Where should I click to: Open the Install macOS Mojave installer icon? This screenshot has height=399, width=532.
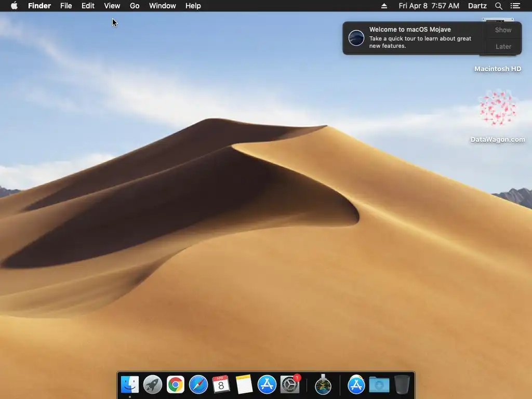(323, 384)
